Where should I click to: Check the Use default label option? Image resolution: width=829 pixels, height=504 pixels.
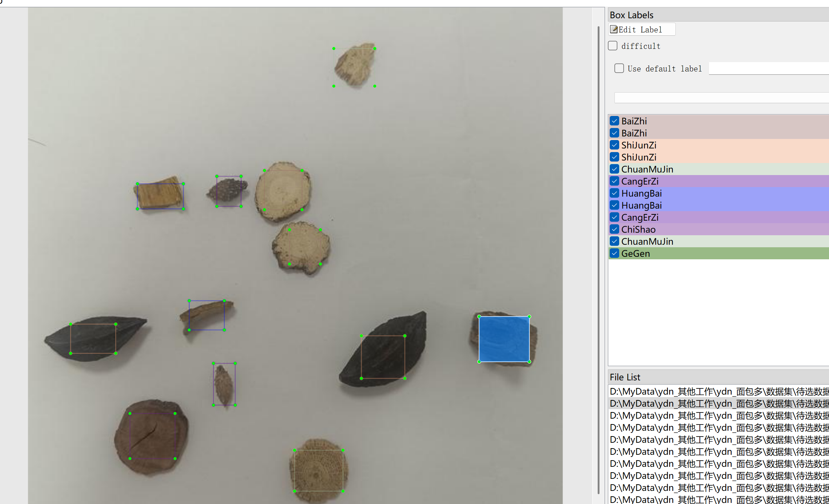[619, 69]
